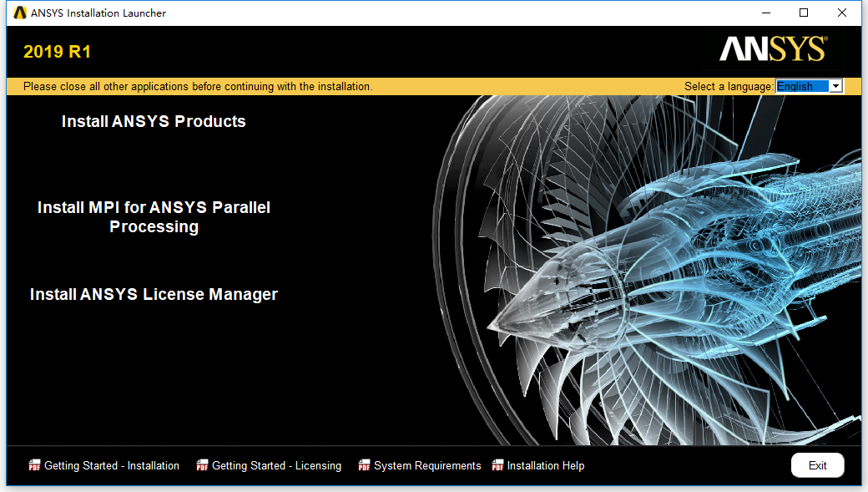Click the Exit button
This screenshot has height=492, width=868.
tap(818, 465)
